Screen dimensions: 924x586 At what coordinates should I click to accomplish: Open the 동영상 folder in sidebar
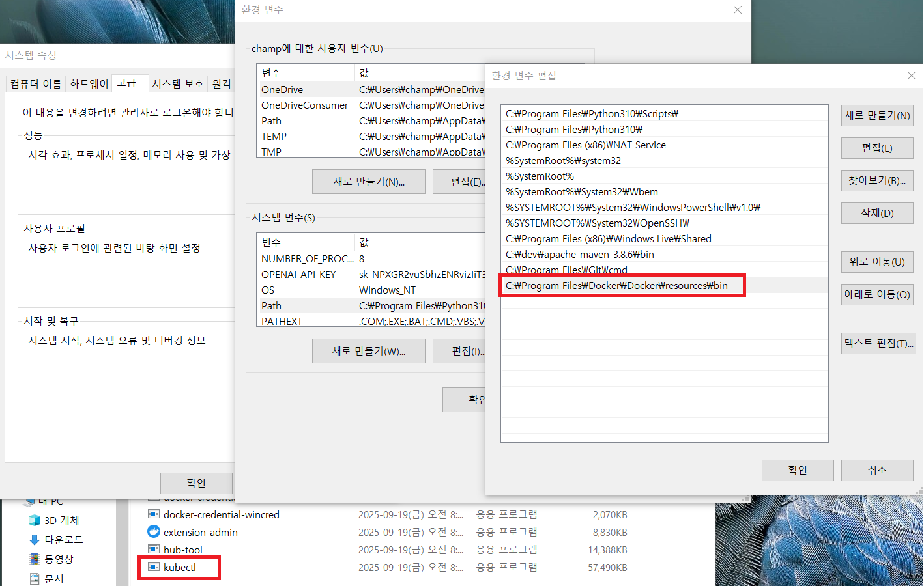[x=51, y=559]
